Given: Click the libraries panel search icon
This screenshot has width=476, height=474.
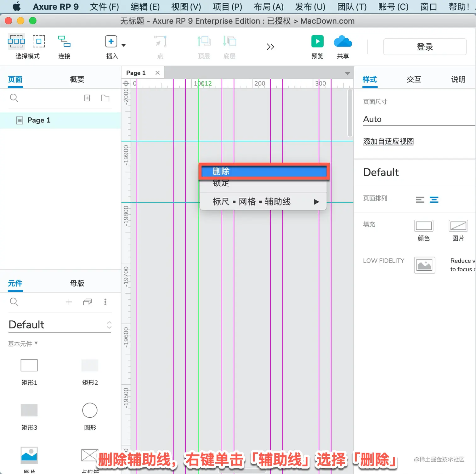Looking at the screenshot, I should [14, 302].
